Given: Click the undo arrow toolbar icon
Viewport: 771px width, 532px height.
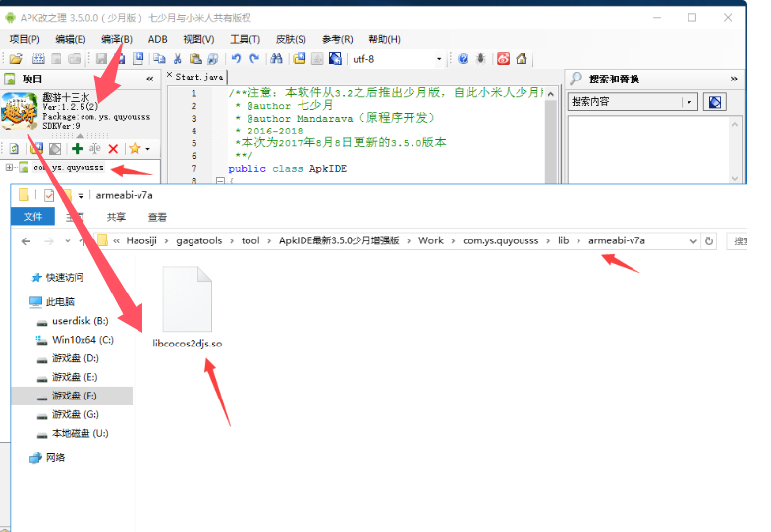Looking at the screenshot, I should coord(236,59).
